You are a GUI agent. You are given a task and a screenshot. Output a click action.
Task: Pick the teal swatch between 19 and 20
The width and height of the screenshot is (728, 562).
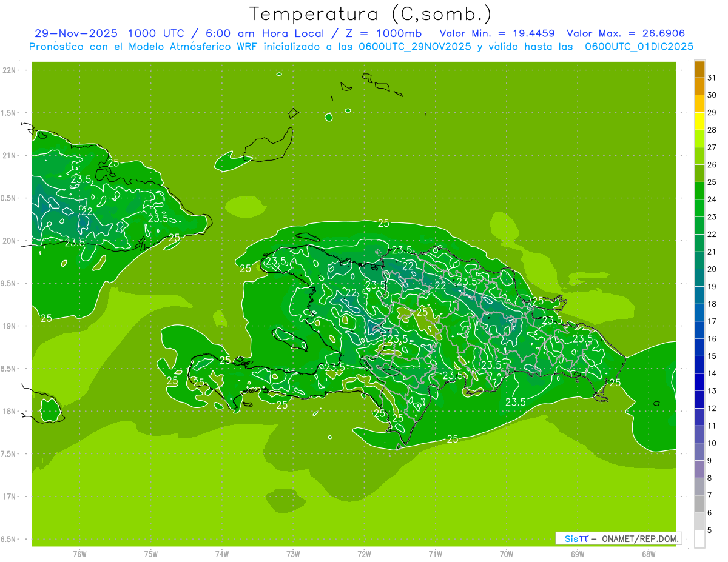[699, 278]
